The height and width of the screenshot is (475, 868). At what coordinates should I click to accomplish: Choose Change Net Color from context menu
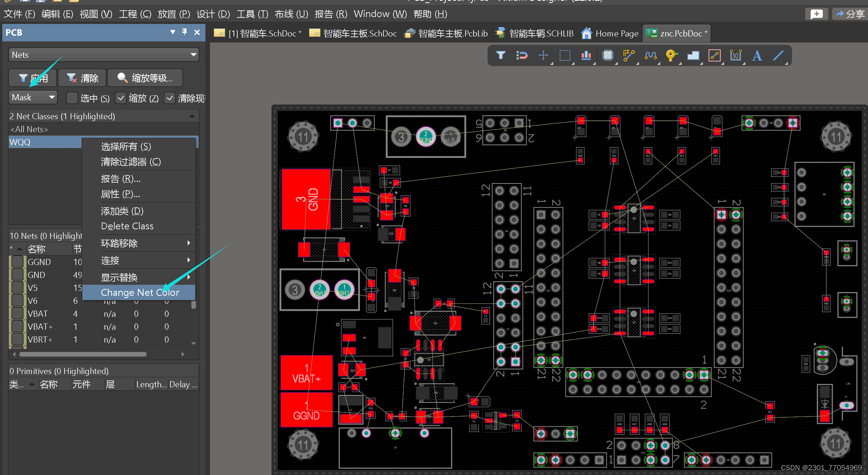tap(140, 292)
